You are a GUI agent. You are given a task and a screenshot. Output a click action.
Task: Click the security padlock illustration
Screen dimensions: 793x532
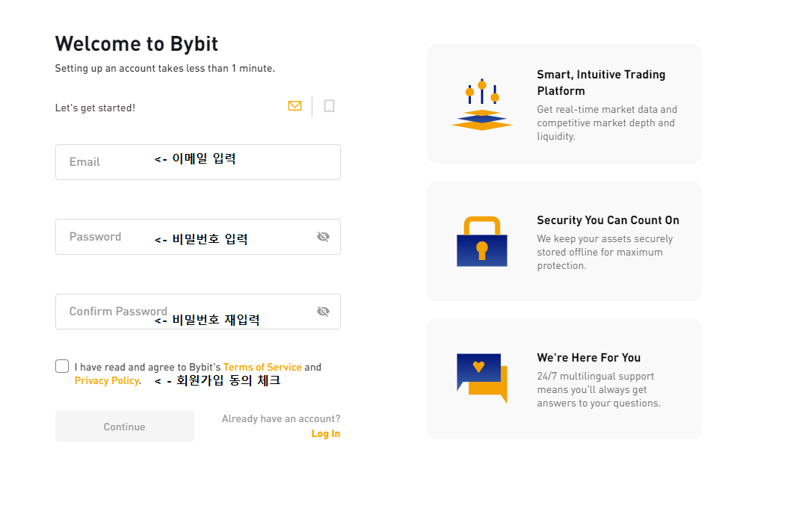coord(482,242)
